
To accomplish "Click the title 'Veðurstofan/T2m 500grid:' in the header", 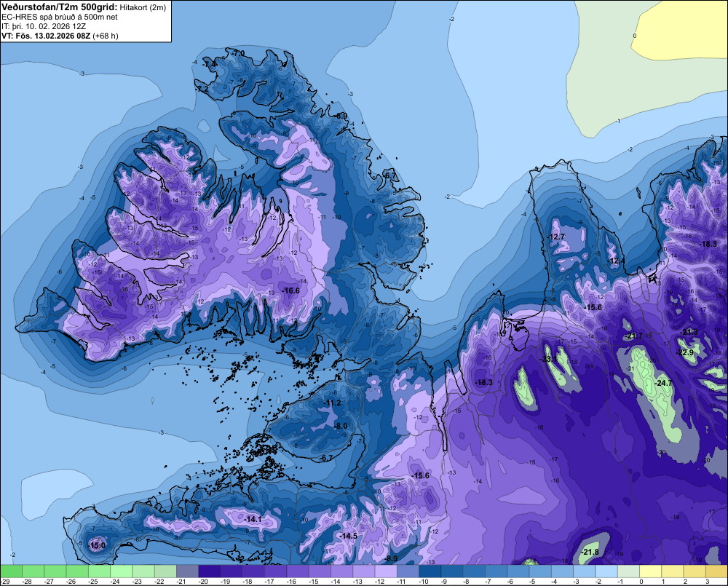I will coord(60,7).
